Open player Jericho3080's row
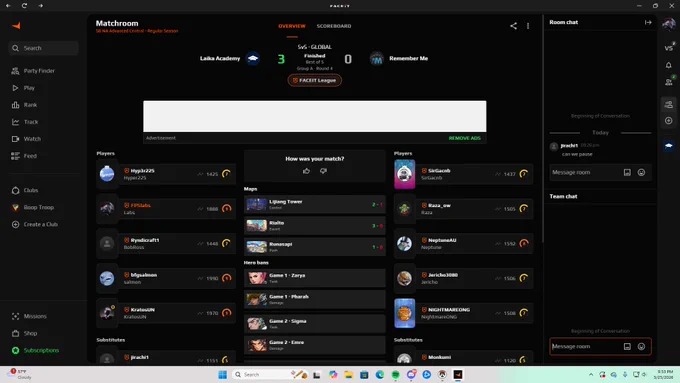The height and width of the screenshot is (383, 680). 464,278
